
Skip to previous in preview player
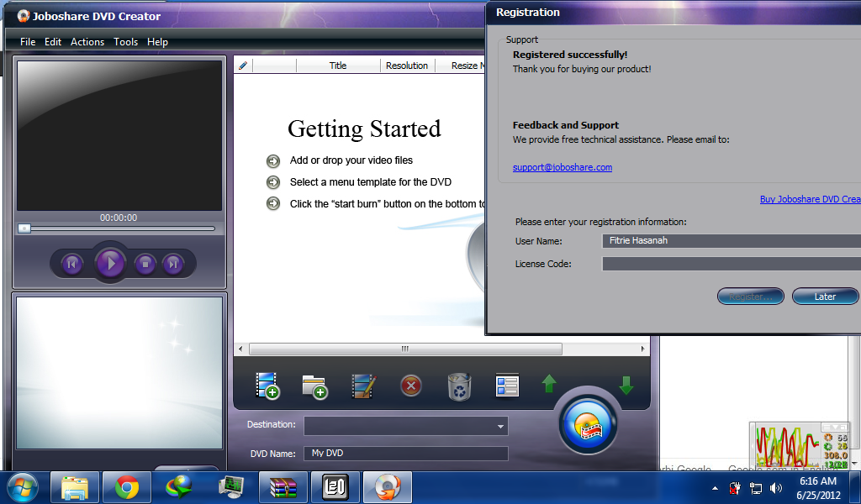coord(72,265)
